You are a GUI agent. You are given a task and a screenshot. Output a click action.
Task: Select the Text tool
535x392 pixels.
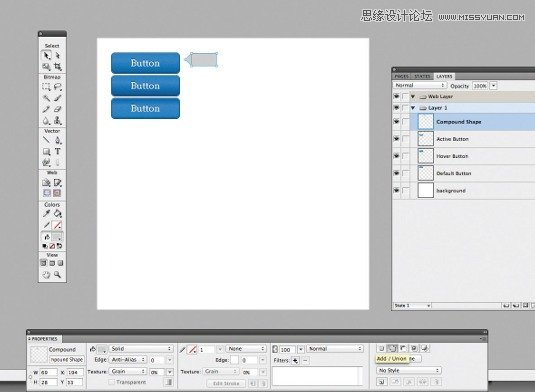pos(58,151)
